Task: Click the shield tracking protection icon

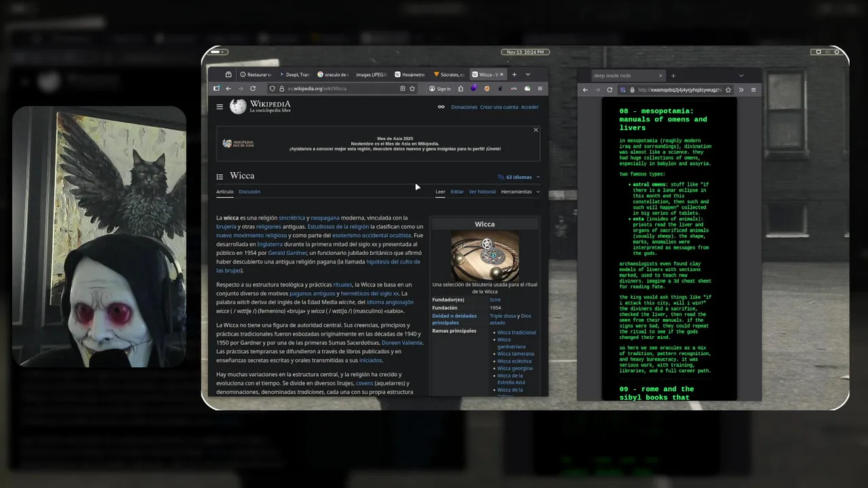Action: coord(272,89)
